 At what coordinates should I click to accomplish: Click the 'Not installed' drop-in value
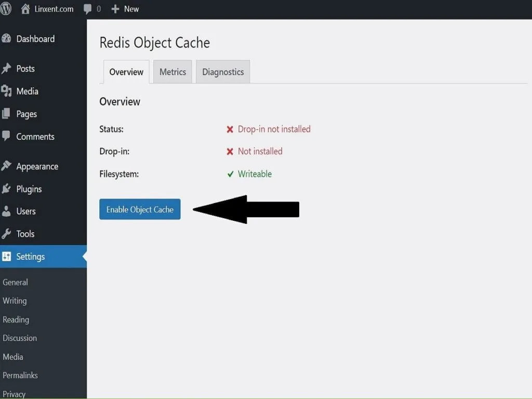pos(260,151)
